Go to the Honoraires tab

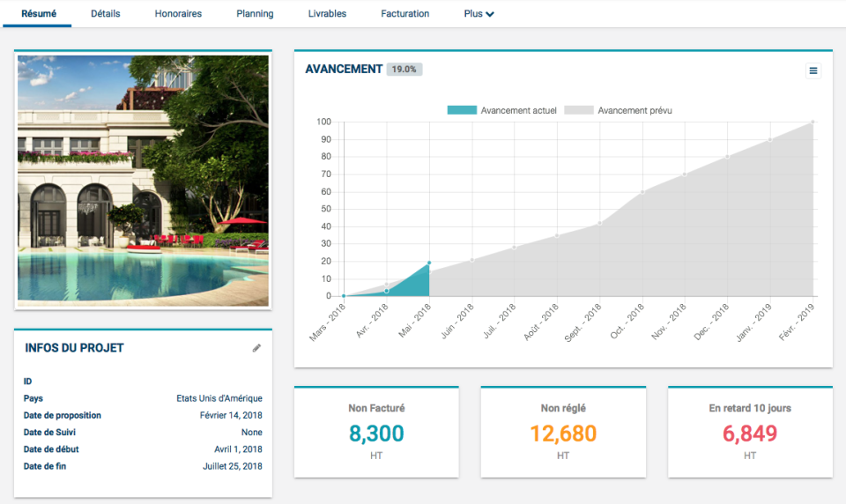(x=178, y=13)
